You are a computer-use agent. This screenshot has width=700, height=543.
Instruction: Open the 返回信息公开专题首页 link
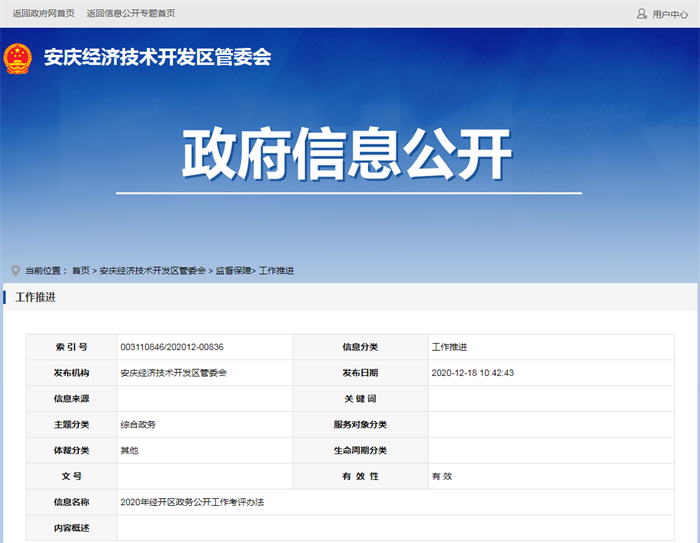[x=130, y=14]
